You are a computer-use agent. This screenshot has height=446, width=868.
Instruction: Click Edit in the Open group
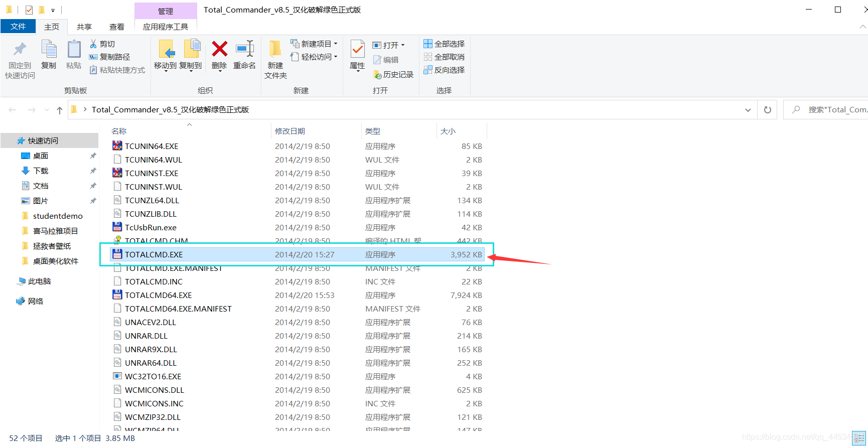(x=386, y=60)
